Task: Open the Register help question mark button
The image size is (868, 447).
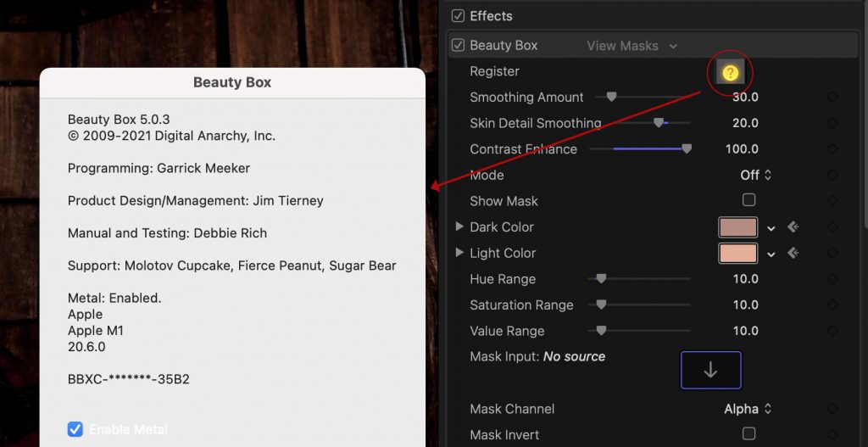Action: [x=730, y=73]
